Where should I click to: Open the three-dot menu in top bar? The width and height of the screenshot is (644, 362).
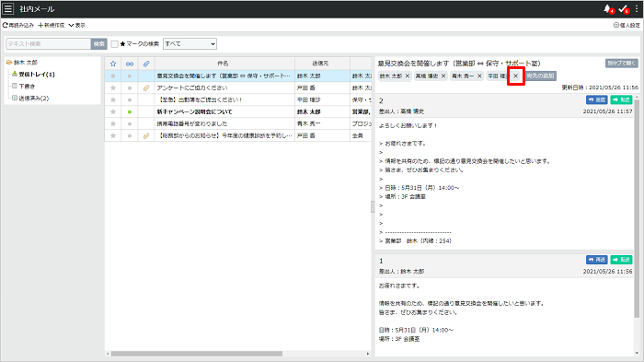[637, 8]
